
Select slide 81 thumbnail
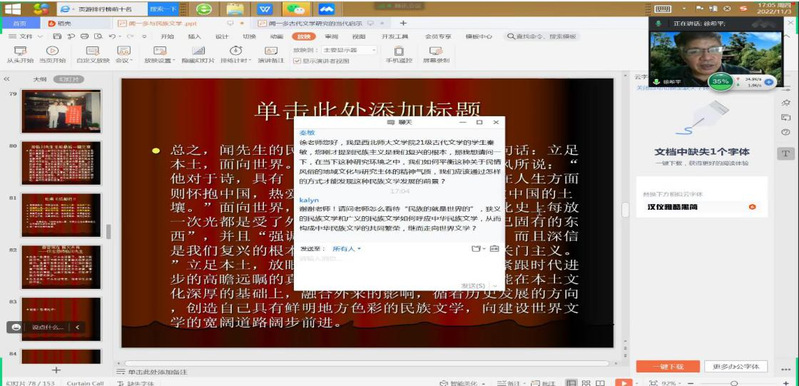[x=61, y=215]
